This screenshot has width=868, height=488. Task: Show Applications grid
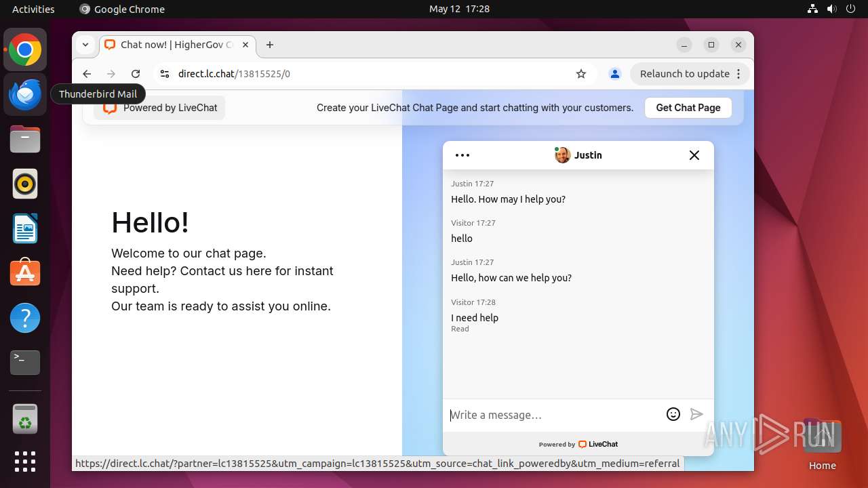[x=25, y=462]
